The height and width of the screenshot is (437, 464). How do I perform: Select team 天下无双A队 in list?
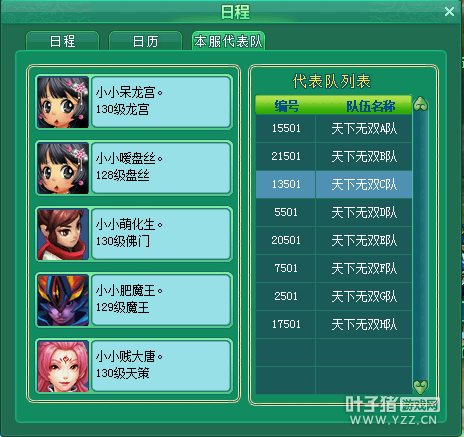coord(334,128)
